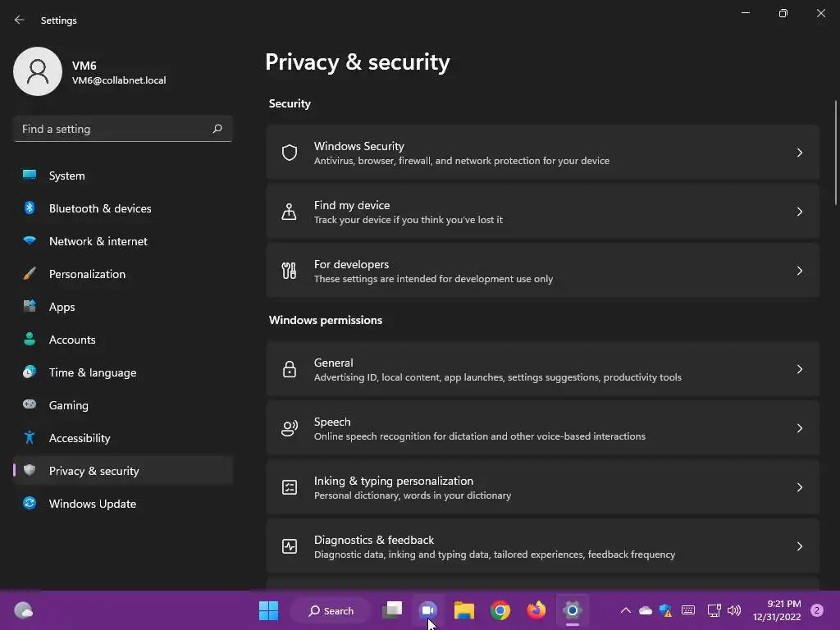Open the Windows Security title text
Viewport: 840px width, 630px height.
(x=359, y=146)
